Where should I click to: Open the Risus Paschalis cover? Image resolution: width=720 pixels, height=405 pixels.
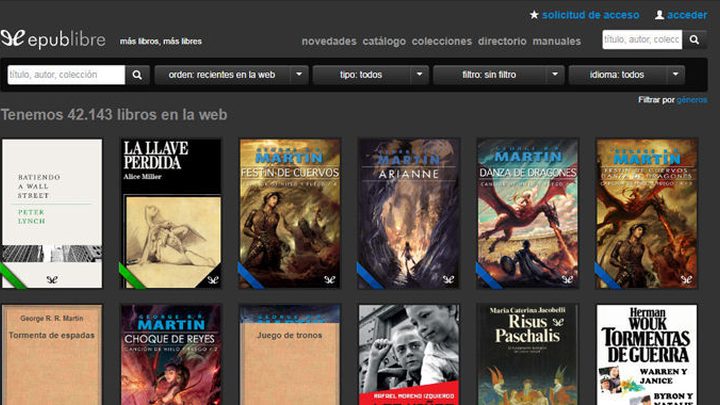528,354
